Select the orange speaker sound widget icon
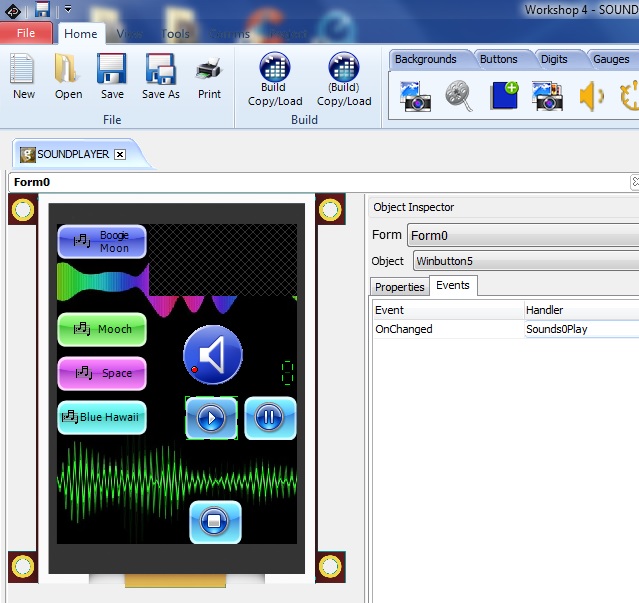This screenshot has width=639, height=603. click(592, 97)
